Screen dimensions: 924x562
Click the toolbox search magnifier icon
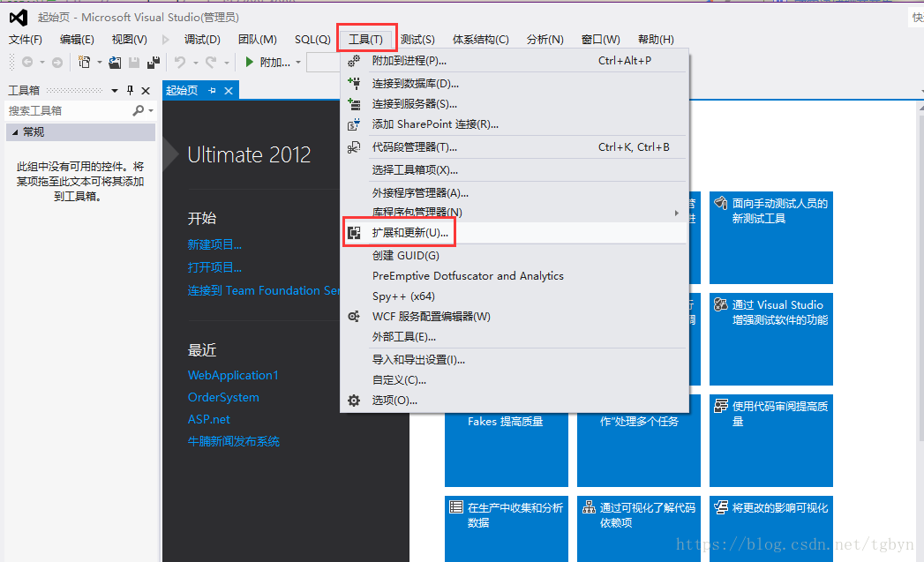[138, 110]
